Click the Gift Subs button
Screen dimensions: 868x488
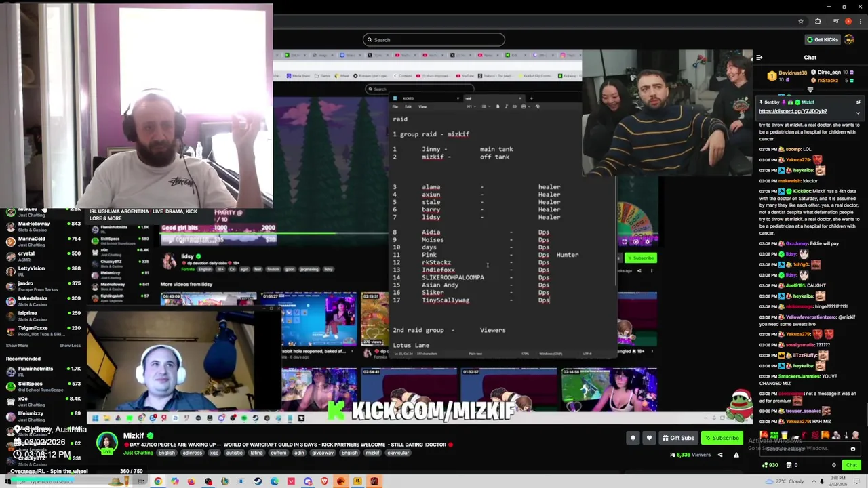(x=679, y=438)
